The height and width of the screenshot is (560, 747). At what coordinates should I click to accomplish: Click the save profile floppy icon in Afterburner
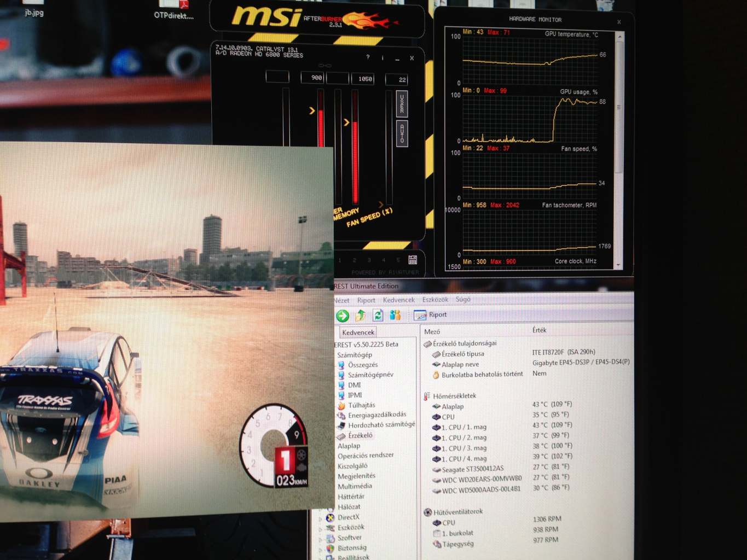[413, 260]
